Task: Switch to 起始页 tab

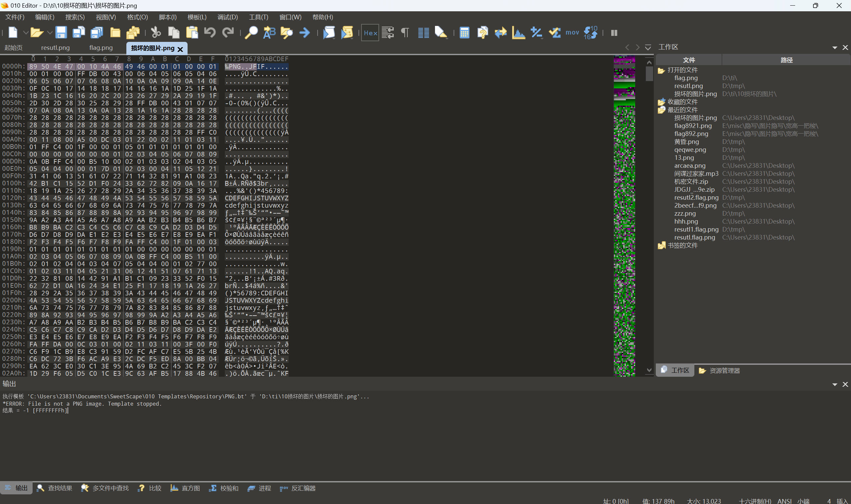Action: [x=14, y=48]
